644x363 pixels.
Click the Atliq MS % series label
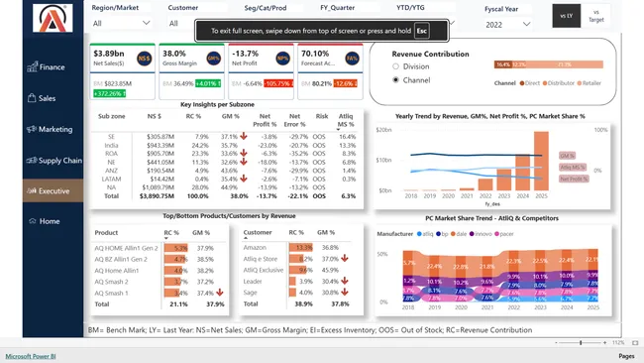click(573, 168)
